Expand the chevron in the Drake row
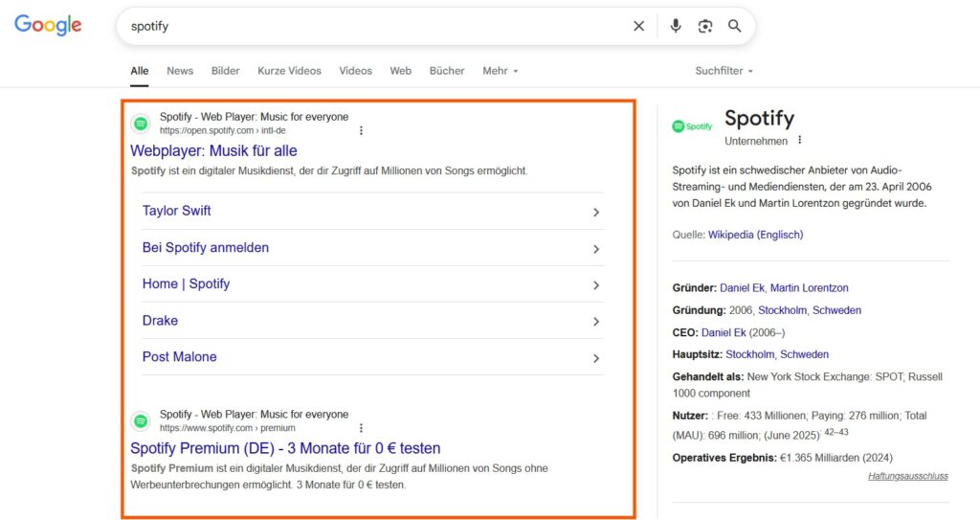The image size is (980, 520). click(596, 322)
